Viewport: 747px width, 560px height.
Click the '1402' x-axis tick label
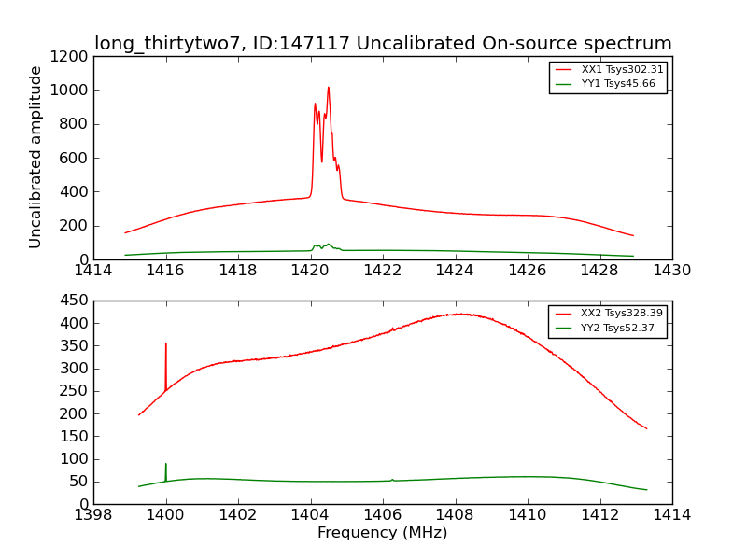point(238,515)
